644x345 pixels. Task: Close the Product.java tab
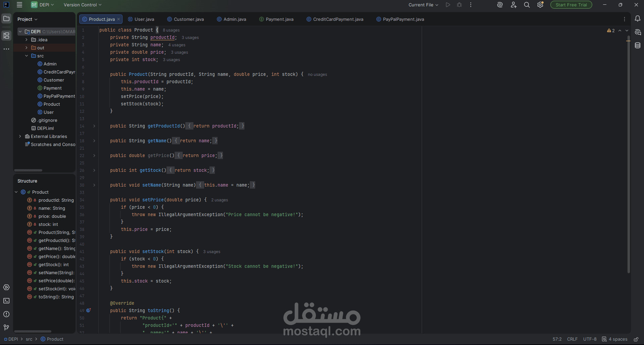tap(119, 19)
